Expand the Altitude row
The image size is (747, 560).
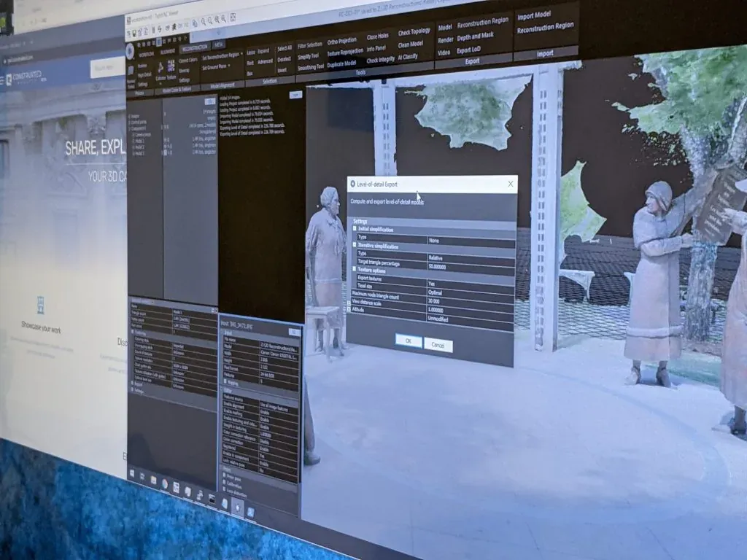tap(349, 309)
